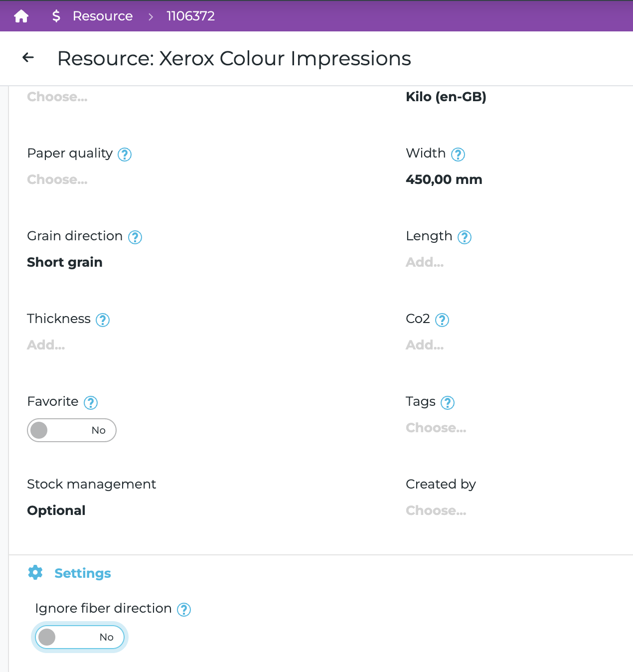Click the back arrow beside Resource title
The image size is (633, 672).
pos(28,58)
